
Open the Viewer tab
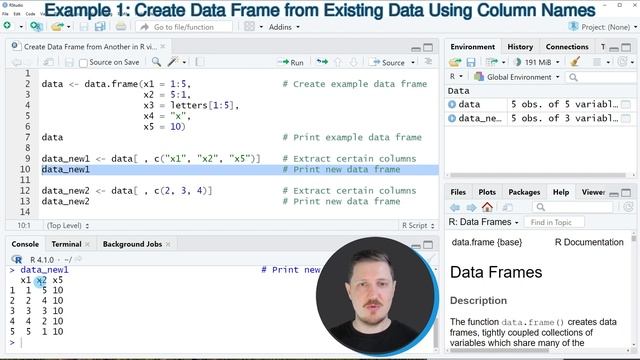tap(593, 192)
